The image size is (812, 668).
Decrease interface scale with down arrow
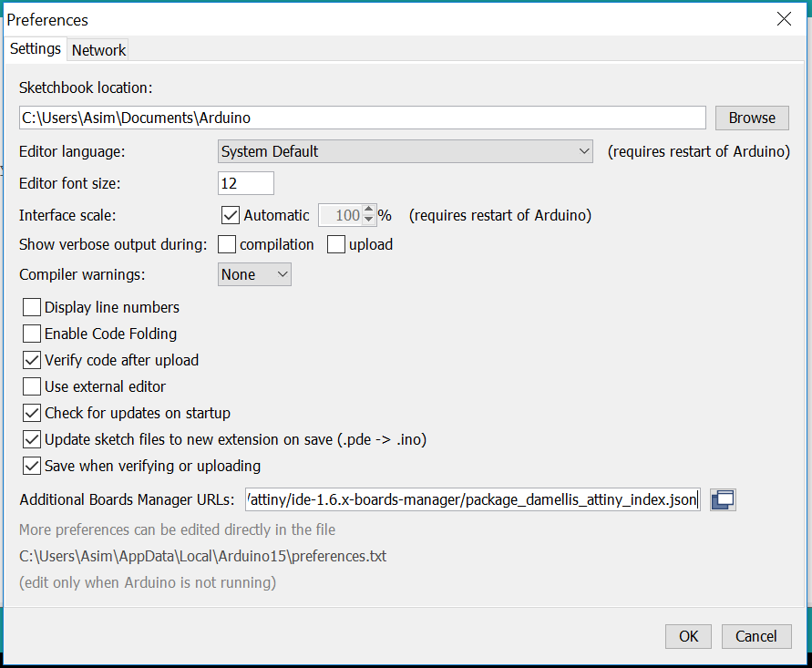click(x=368, y=220)
